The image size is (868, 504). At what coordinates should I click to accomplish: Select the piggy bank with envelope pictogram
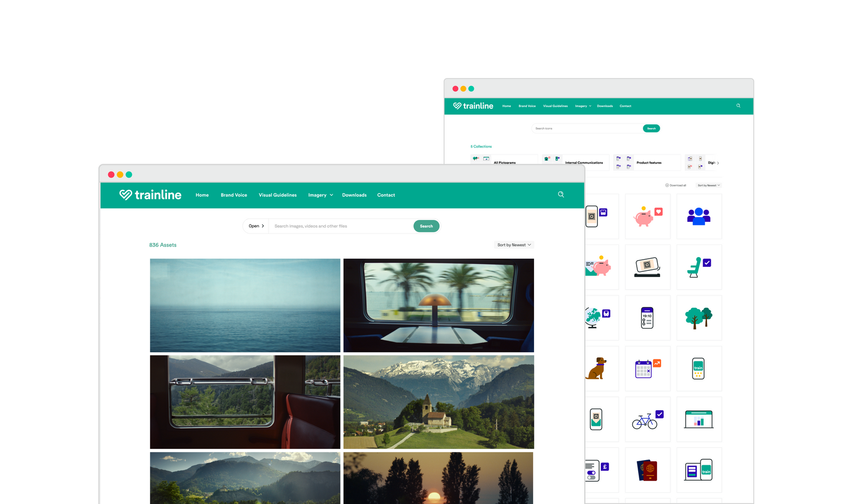(598, 267)
